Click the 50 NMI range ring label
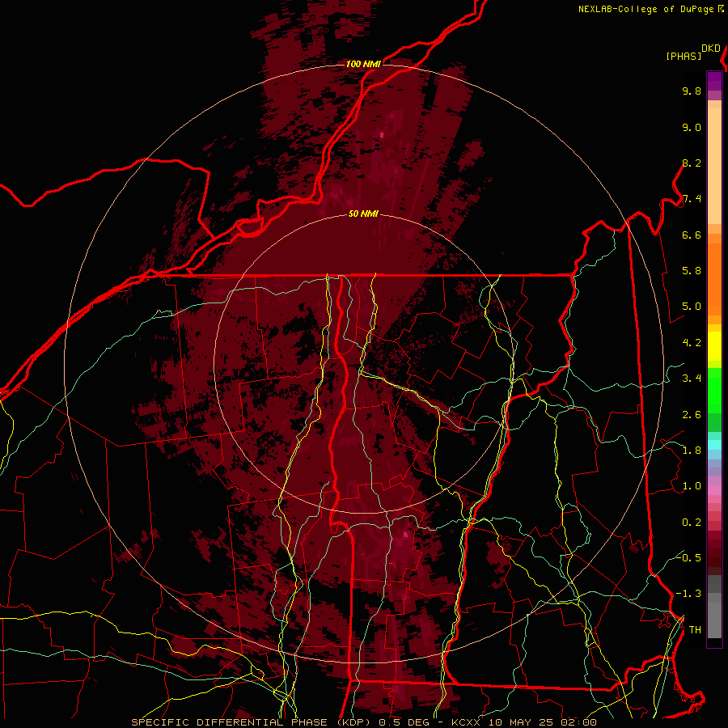The image size is (728, 728). 363,214
